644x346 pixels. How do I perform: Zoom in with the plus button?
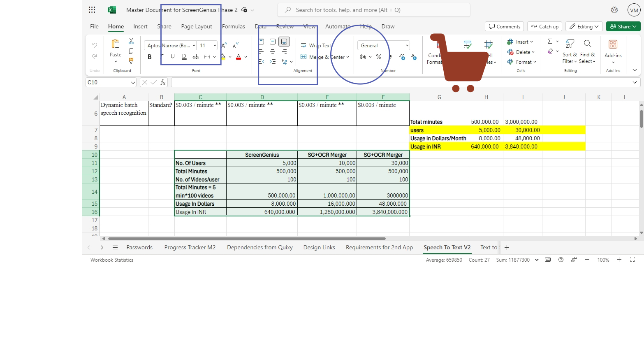[x=619, y=260]
